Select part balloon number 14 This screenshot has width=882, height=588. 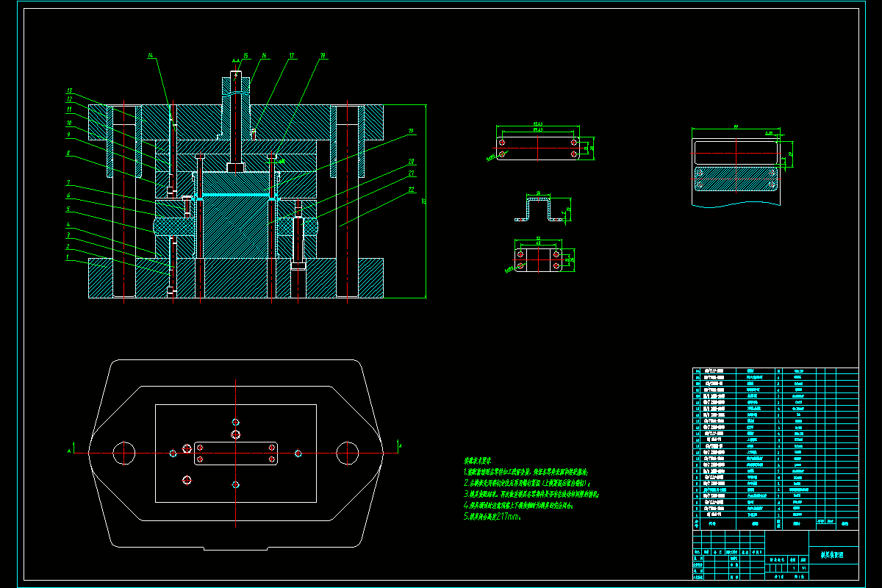[x=150, y=55]
